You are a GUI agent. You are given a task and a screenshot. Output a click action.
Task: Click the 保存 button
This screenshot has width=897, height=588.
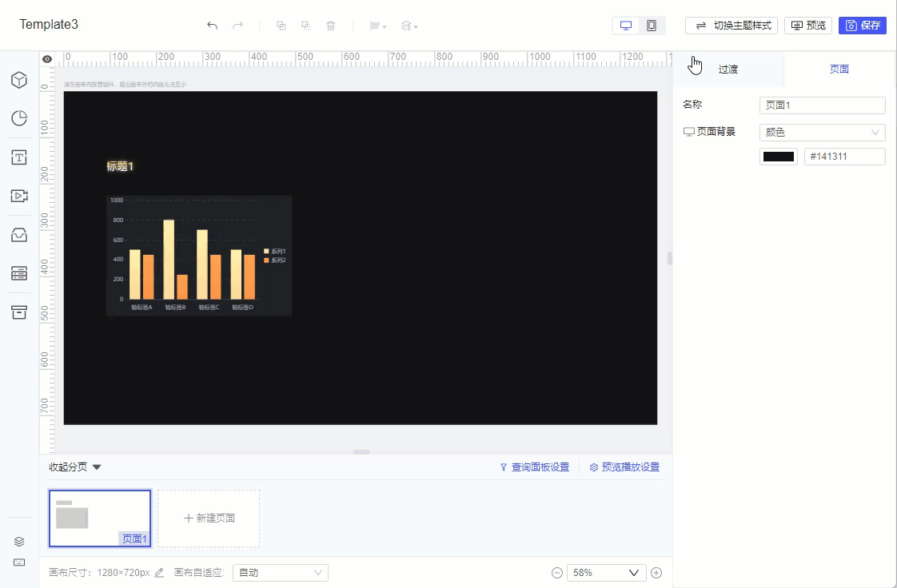[x=863, y=25]
